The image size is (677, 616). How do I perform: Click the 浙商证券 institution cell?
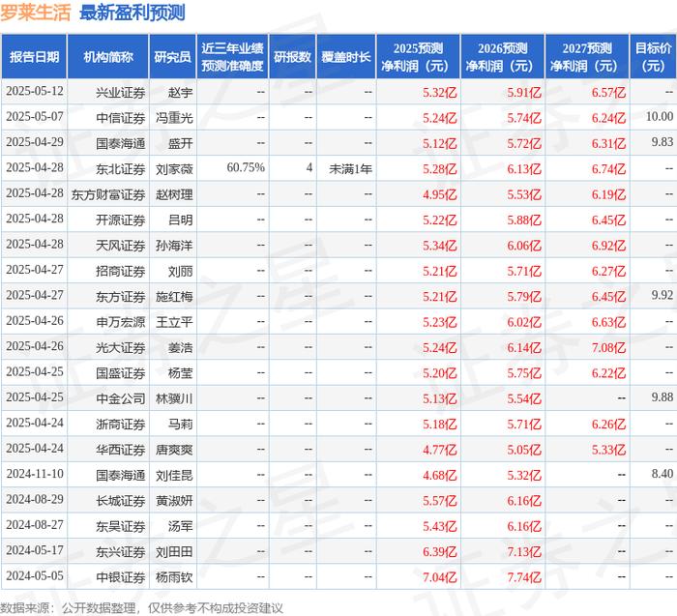point(121,424)
